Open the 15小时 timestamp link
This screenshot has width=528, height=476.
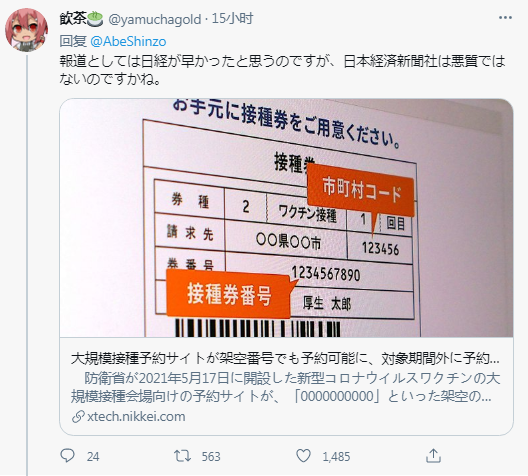232,19
